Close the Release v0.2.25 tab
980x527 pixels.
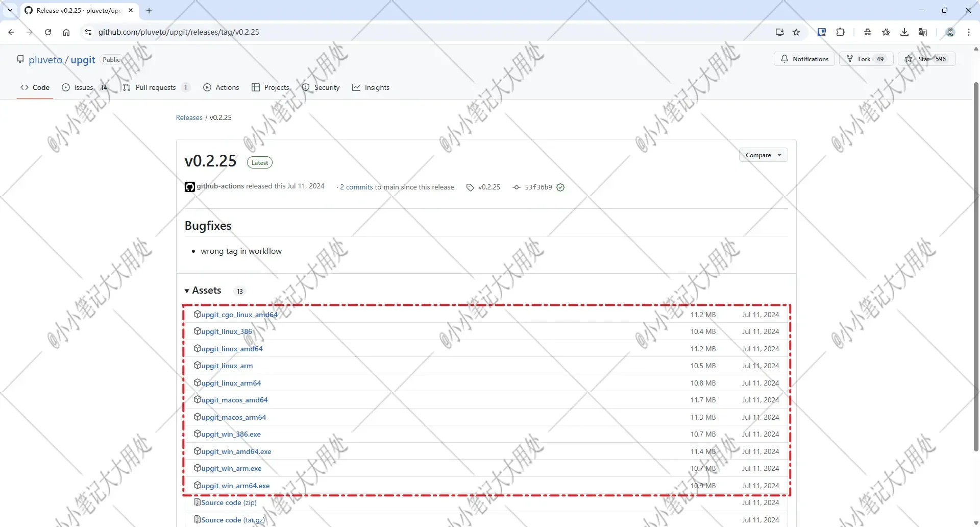click(131, 10)
